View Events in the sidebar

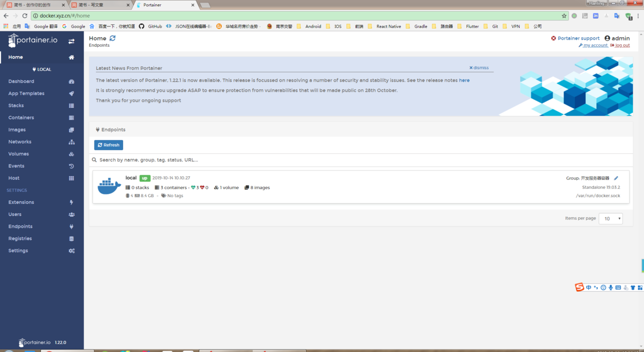click(42, 166)
